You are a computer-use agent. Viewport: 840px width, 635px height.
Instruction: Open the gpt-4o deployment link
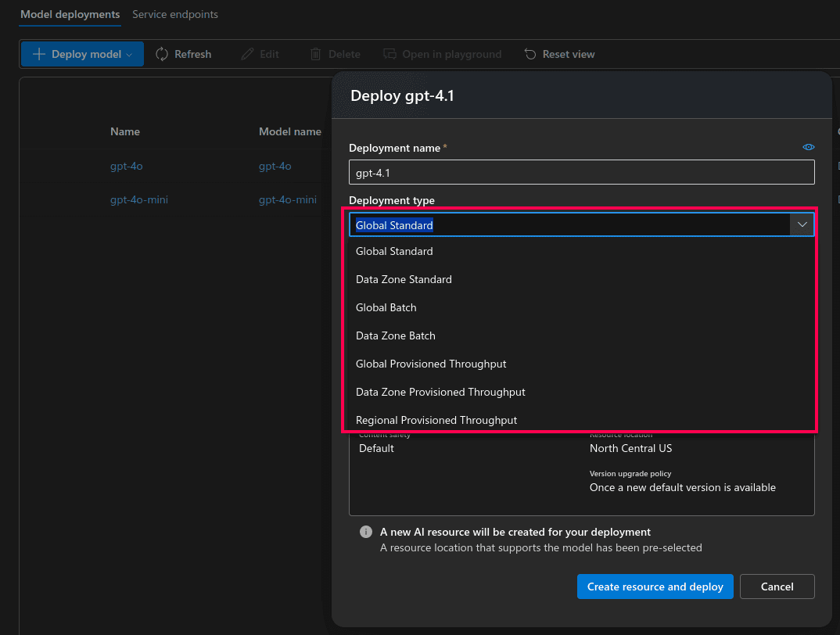pos(126,166)
